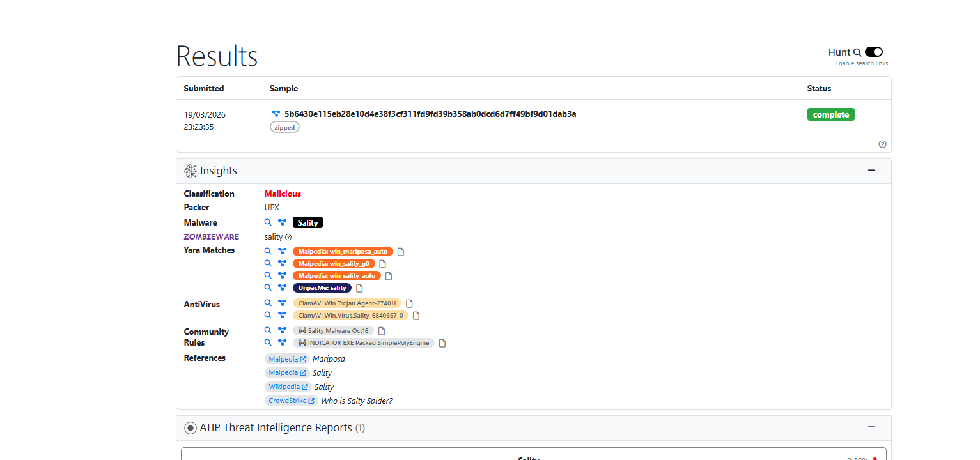This screenshot has width=980, height=460.
Task: Click the search icon for INDICATOR EXE Packed SimplePolyEngine
Action: (x=268, y=342)
